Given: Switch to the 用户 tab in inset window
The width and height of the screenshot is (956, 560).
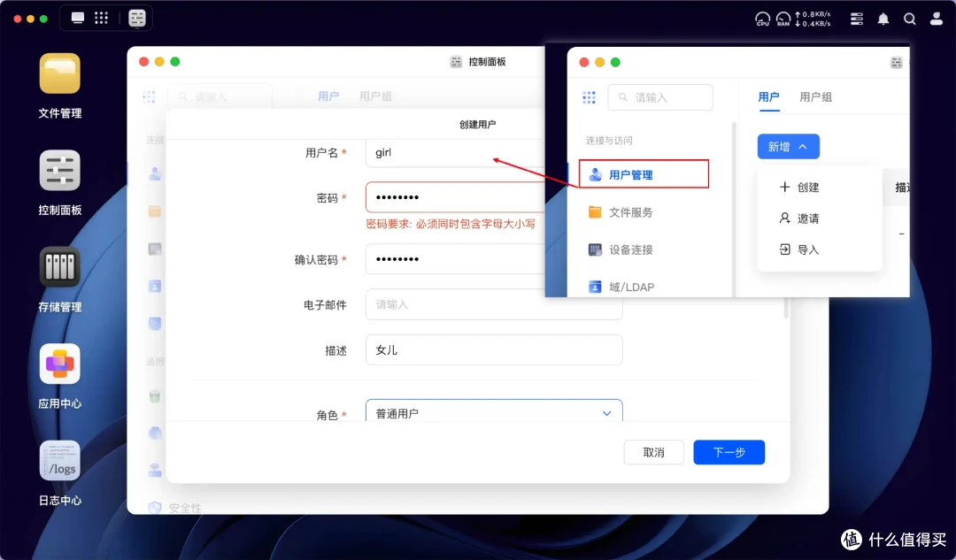Looking at the screenshot, I should click(x=769, y=97).
